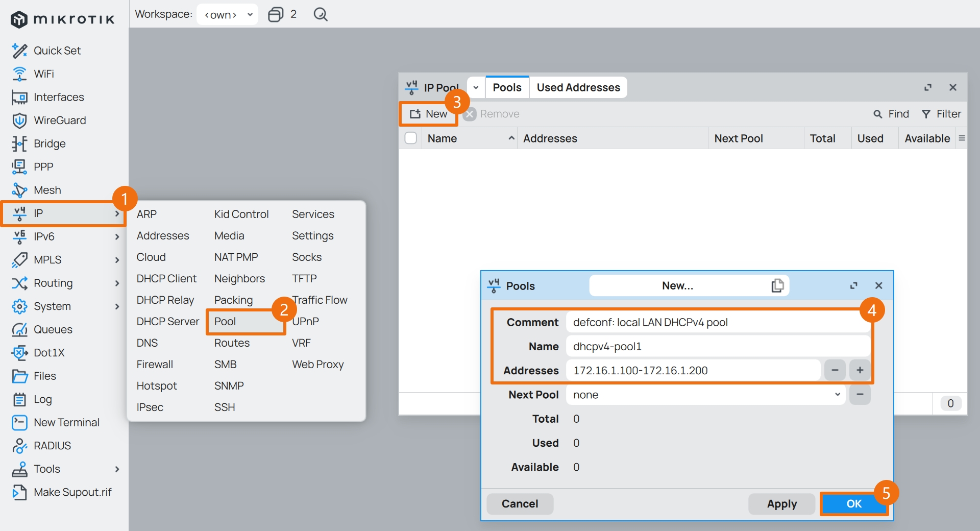Screen dimensions: 980x531
Task: Sort by the Addresses column header
Action: pyautogui.click(x=612, y=138)
